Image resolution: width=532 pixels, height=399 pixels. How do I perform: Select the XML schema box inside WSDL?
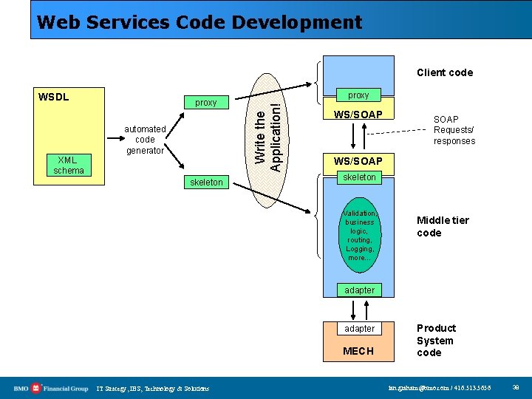coord(69,166)
